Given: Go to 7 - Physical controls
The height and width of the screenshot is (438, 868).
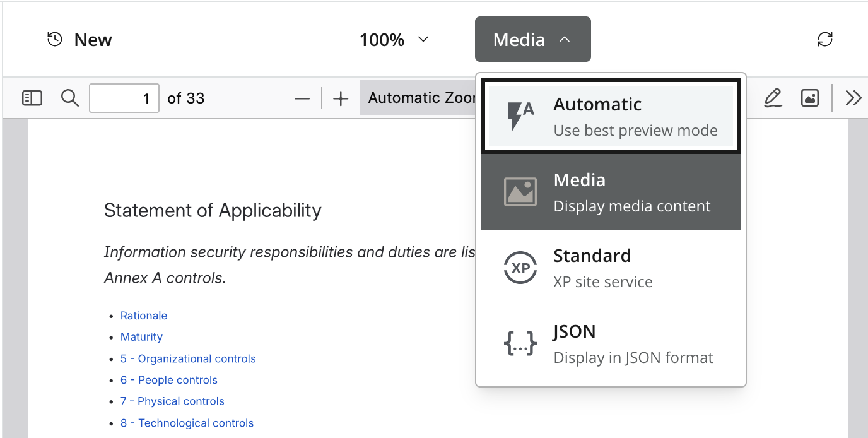Looking at the screenshot, I should (172, 401).
